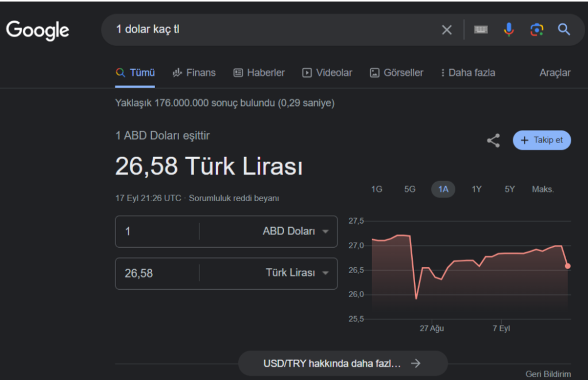Image resolution: width=588 pixels, height=380 pixels.
Task: Open the ABD Doları currency dropdown label
Action: point(289,231)
